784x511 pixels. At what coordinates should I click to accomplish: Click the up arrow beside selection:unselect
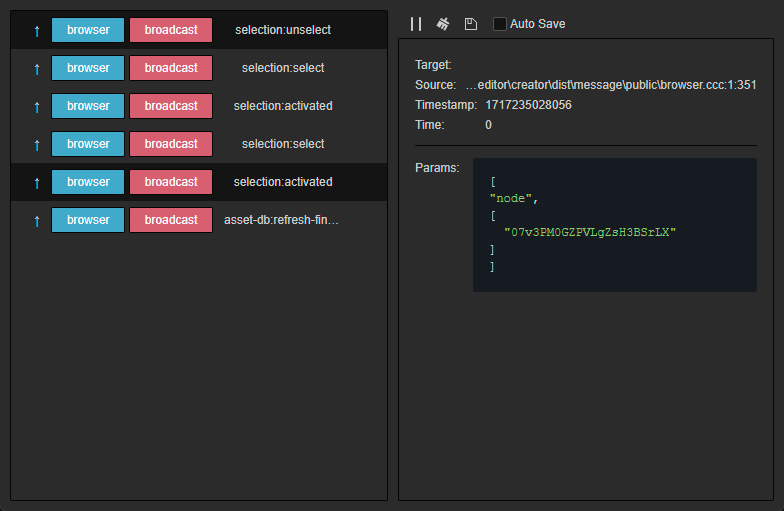pos(37,31)
